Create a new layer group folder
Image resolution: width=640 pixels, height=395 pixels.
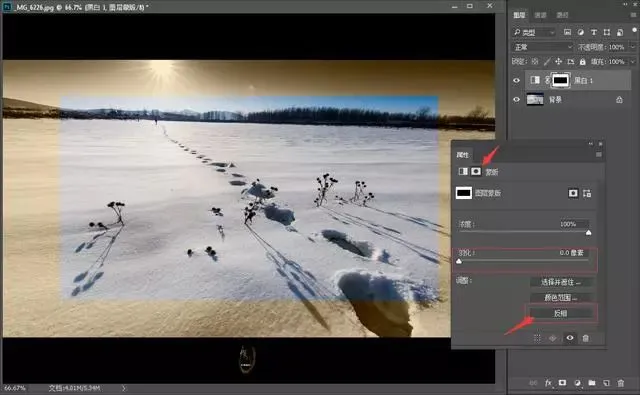(592, 383)
